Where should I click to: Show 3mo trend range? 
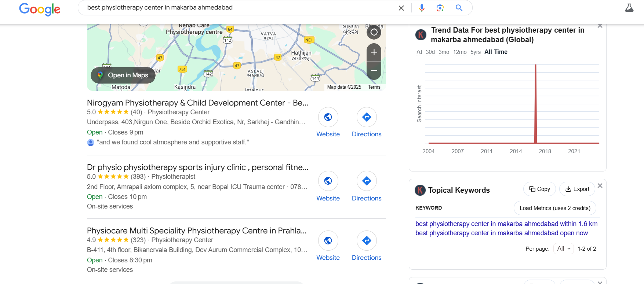(x=444, y=52)
